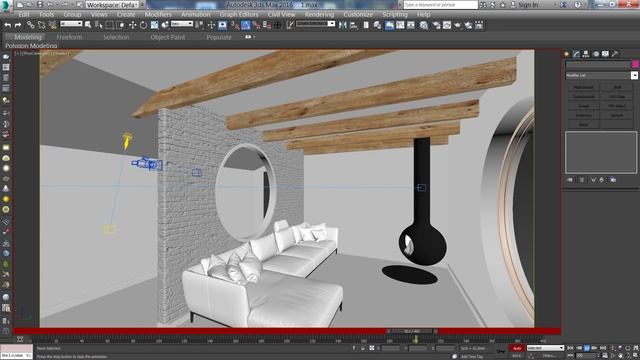
Task: Click the Set Key button
Action: [517, 356]
